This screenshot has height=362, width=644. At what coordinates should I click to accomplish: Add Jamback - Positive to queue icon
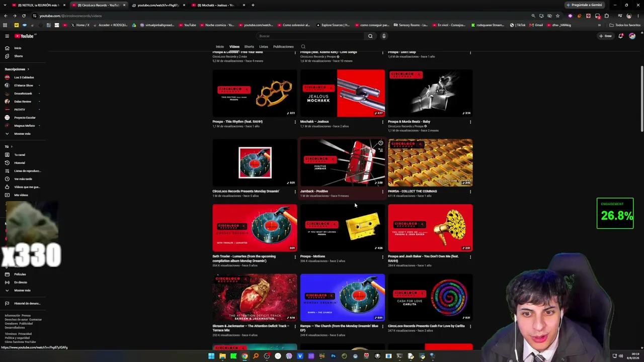[x=380, y=150]
